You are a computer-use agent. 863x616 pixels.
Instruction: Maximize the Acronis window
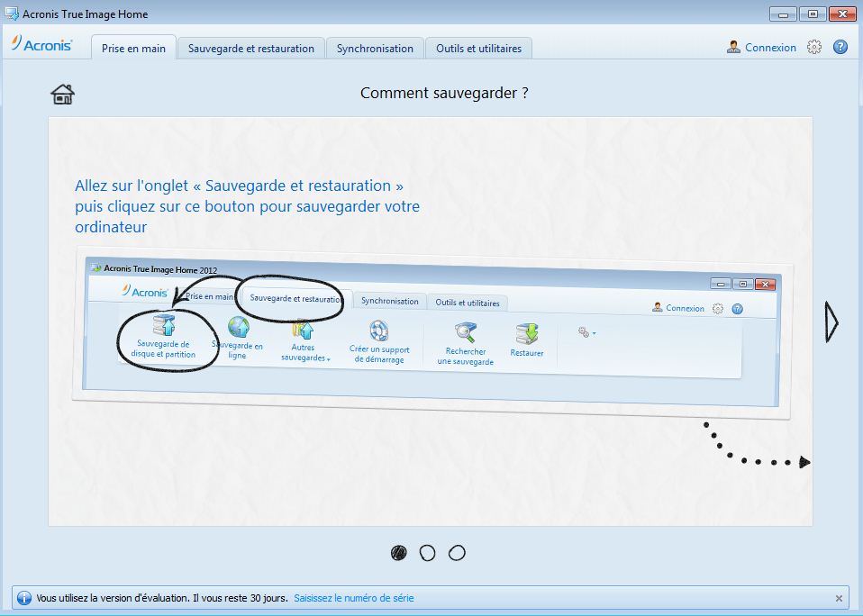click(813, 14)
